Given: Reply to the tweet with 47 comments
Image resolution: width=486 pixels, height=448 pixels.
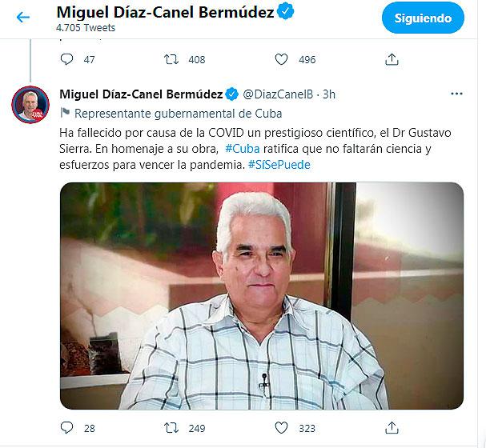Looking at the screenshot, I should point(66,59).
